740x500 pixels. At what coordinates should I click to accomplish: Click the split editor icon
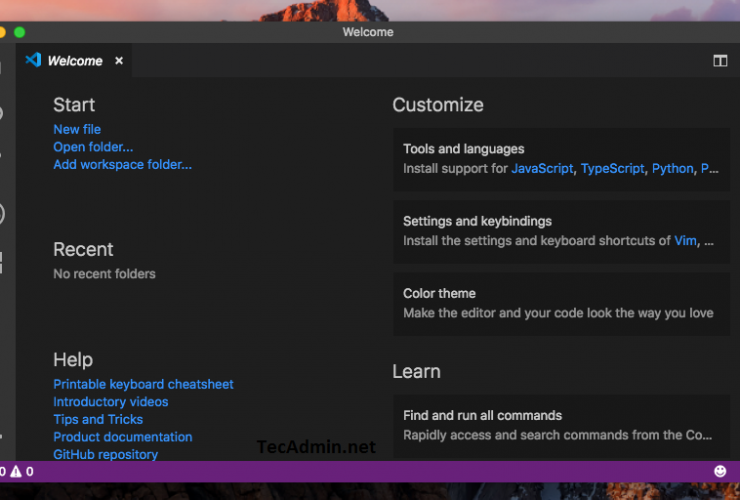coord(719,61)
